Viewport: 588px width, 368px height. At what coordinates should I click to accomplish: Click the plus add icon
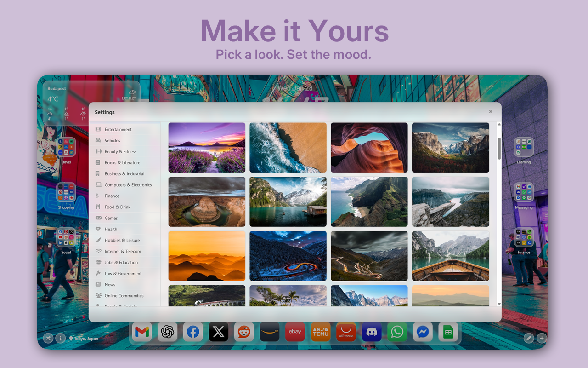tap(542, 338)
